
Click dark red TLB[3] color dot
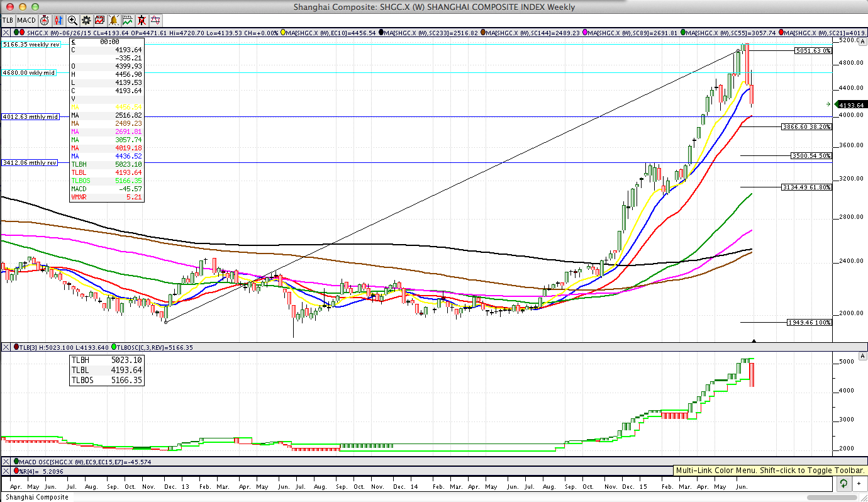pyautogui.click(x=16, y=347)
